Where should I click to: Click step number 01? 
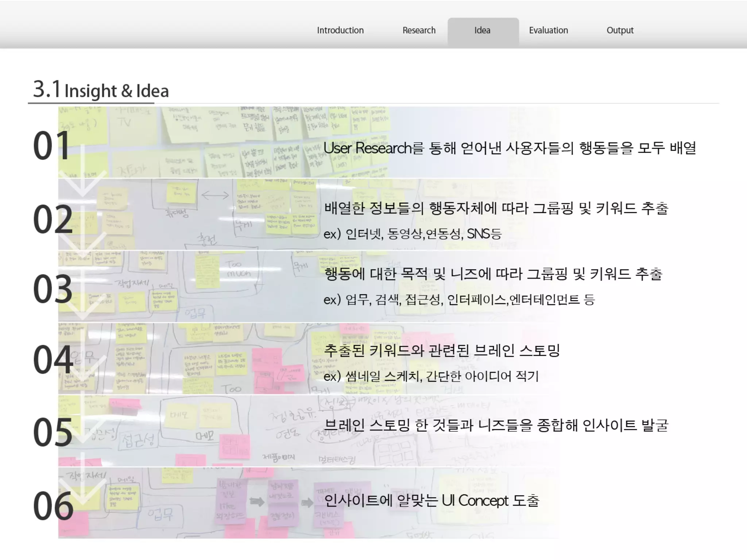(52, 146)
